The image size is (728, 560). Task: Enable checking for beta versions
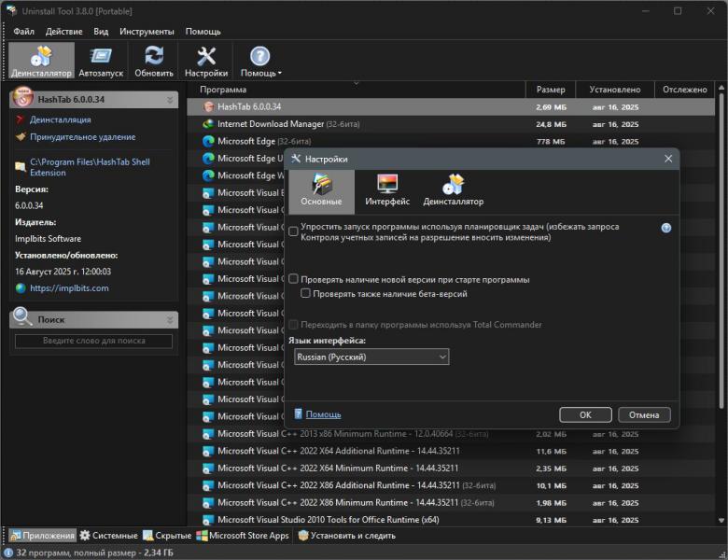pos(306,294)
